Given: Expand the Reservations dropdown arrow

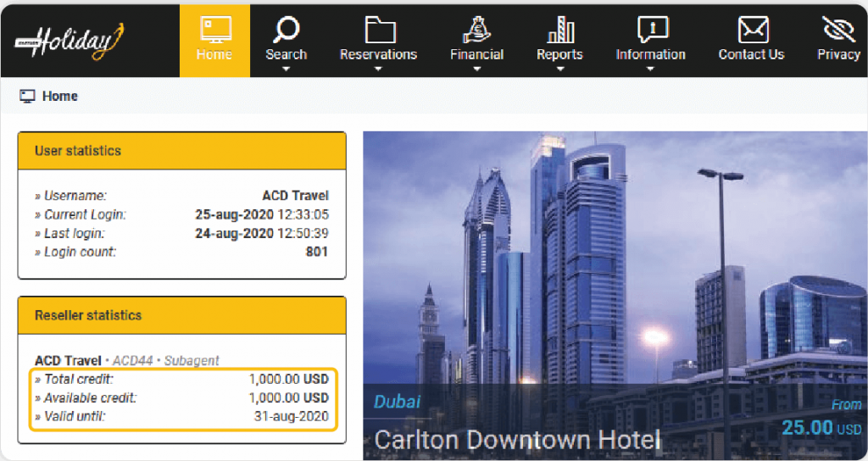Looking at the screenshot, I should 379,69.
